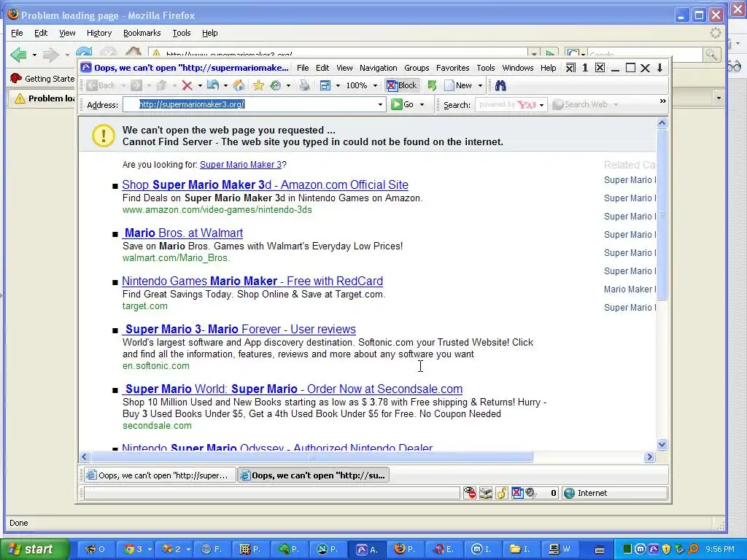Viewport: 747px width, 560px height.
Task: Click the number 1 icon in Avant title bar
Action: pyautogui.click(x=585, y=68)
